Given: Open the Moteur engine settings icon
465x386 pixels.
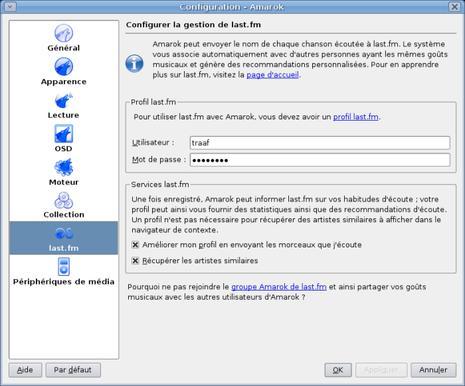Looking at the screenshot, I should pos(64,167).
